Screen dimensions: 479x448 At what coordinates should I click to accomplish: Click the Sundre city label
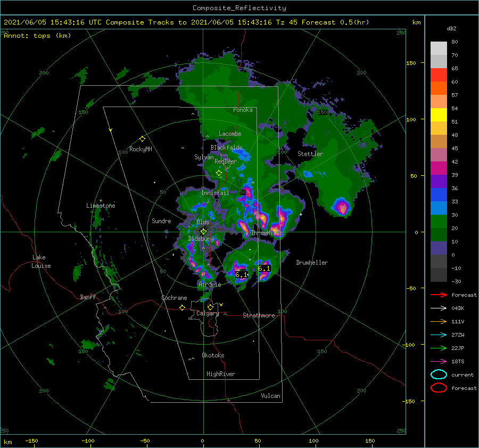[x=161, y=221]
